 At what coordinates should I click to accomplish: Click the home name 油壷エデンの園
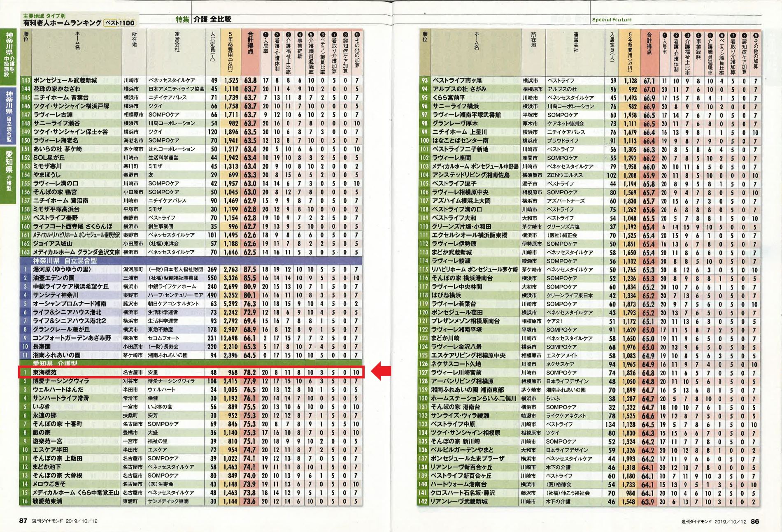[54, 278]
